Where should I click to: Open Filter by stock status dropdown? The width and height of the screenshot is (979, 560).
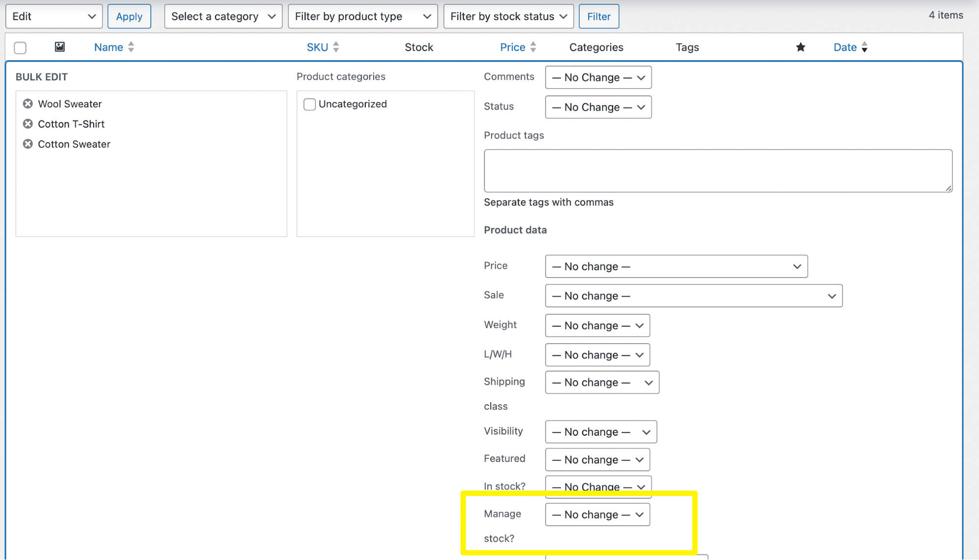508,17
